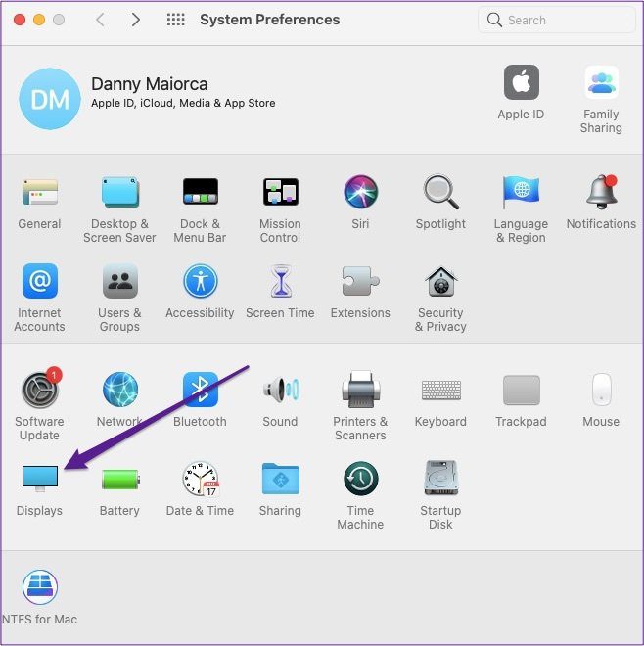Open Trackpad settings

(522, 391)
